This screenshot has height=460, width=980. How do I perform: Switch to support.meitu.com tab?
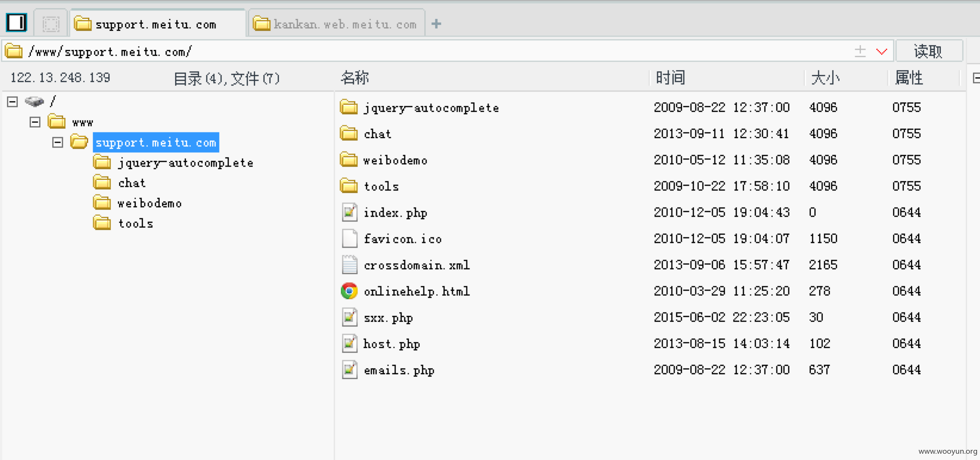click(x=157, y=24)
